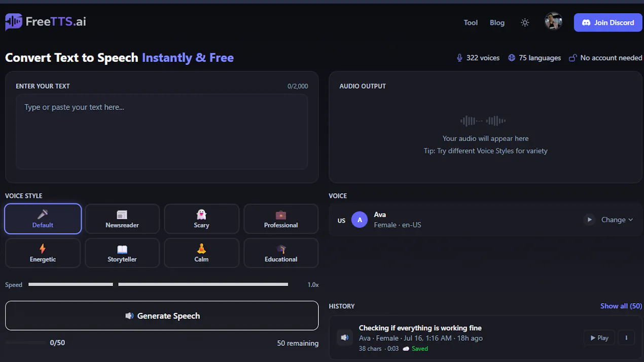644x362 pixels.
Task: Click the 1.0x speed value
Action: coord(313,285)
